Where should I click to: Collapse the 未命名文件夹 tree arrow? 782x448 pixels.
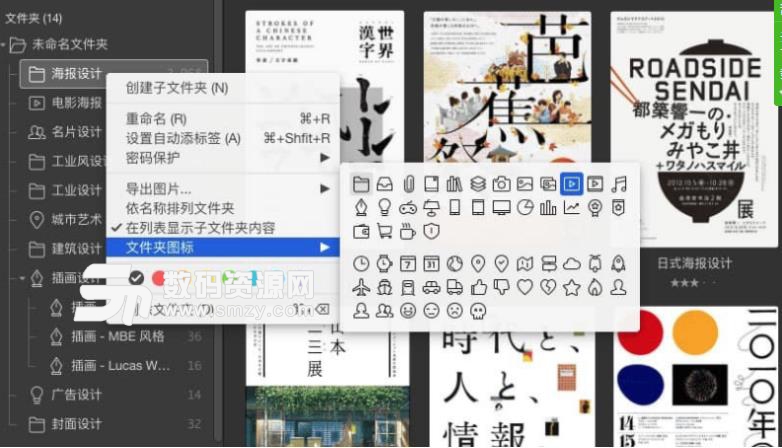(x=3, y=45)
